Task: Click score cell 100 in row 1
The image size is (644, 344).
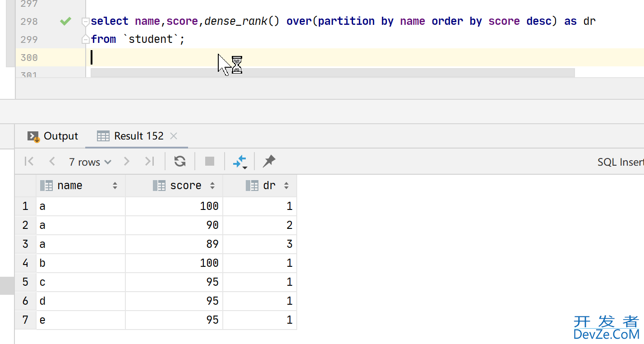Action: click(x=174, y=206)
